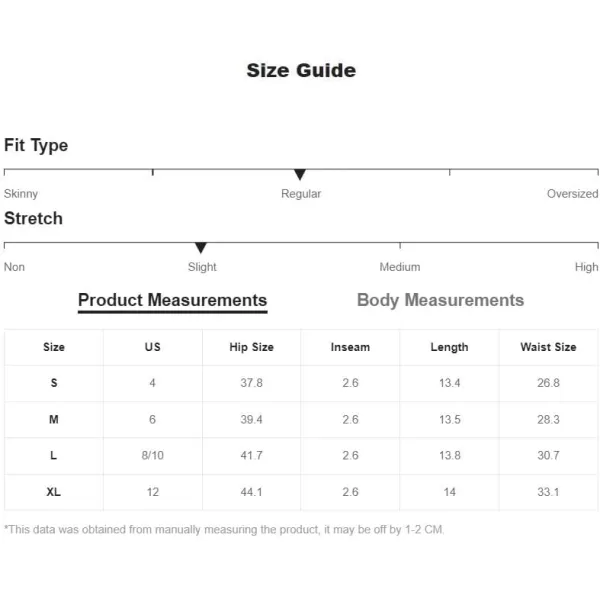
Task: Select the XL size row label
Action: coord(54,492)
